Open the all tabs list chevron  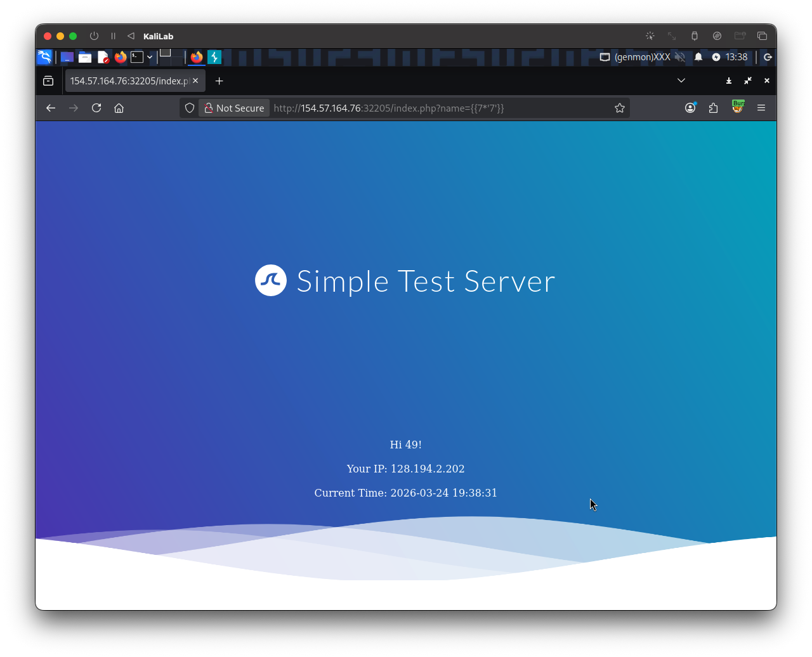tap(681, 81)
